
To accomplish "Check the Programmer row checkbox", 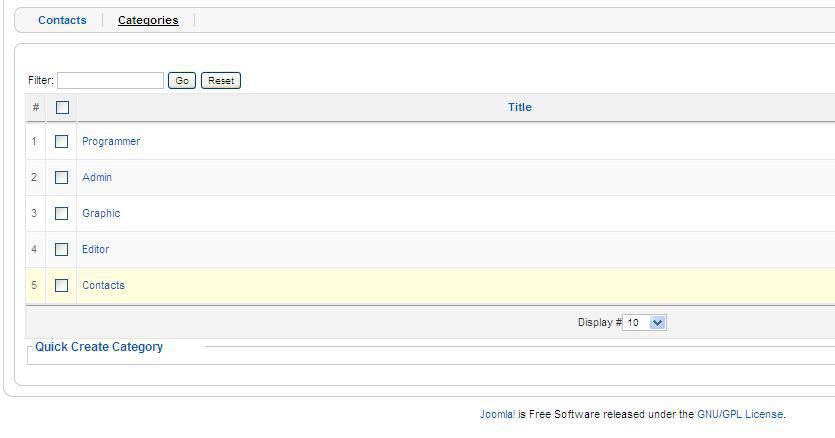I will [62, 141].
